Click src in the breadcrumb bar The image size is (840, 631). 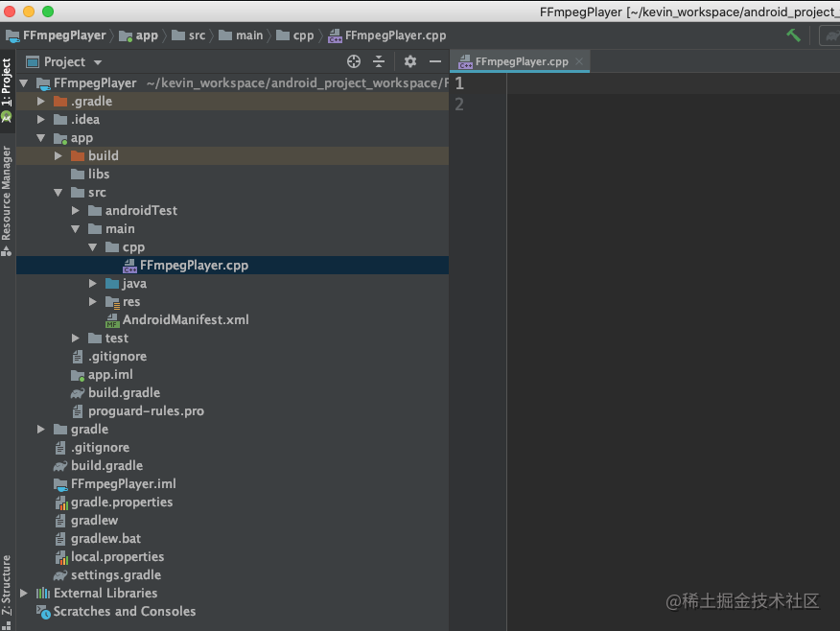pos(189,35)
